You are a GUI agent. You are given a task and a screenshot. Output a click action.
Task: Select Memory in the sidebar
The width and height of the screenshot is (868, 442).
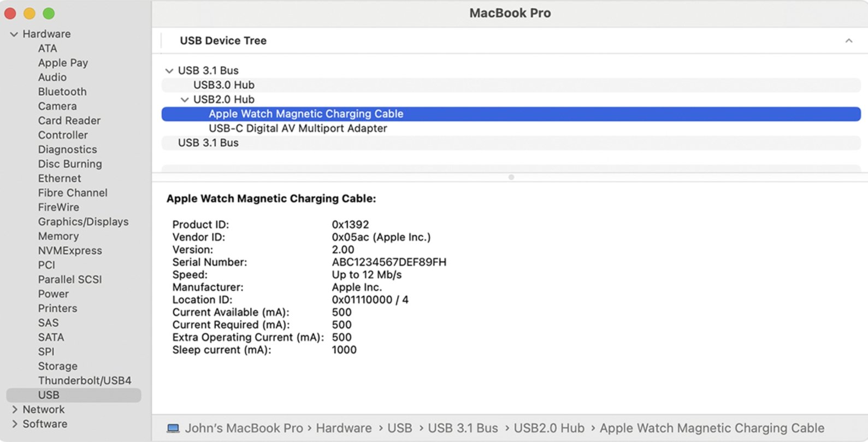coord(58,236)
